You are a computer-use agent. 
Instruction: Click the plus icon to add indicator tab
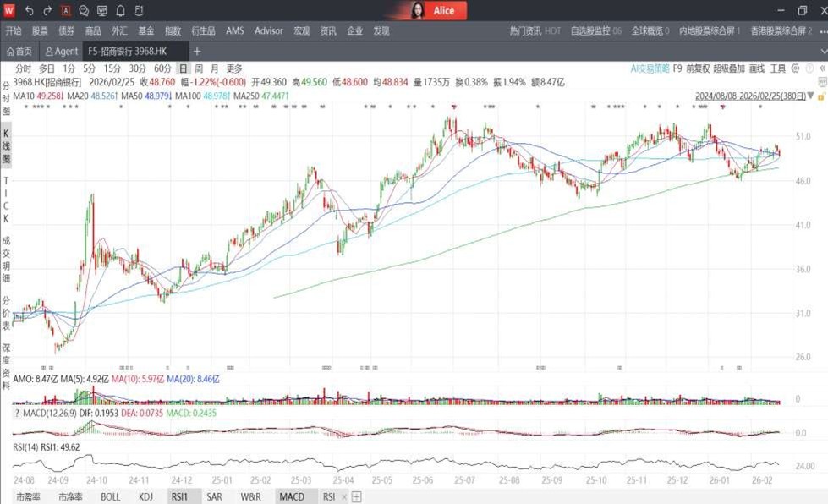coord(357,497)
